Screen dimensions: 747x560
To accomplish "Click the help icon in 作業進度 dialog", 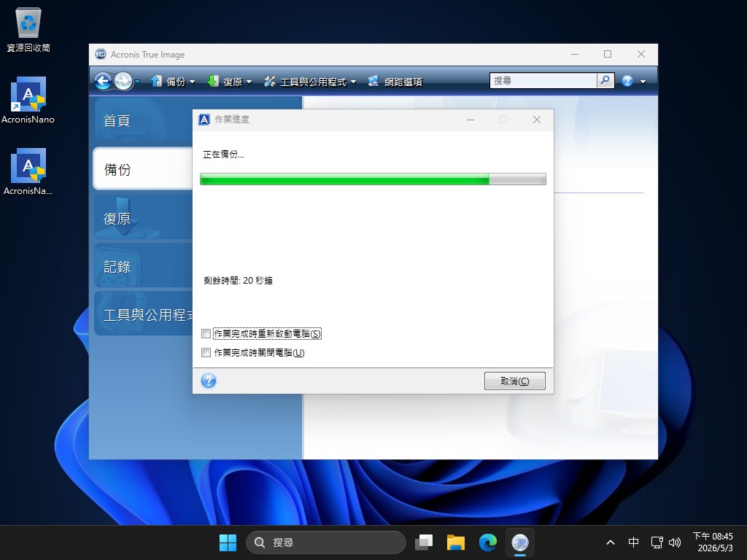I will click(209, 381).
